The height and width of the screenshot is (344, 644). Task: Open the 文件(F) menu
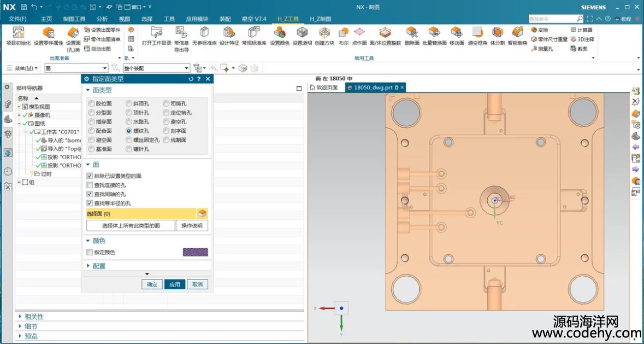pos(17,19)
